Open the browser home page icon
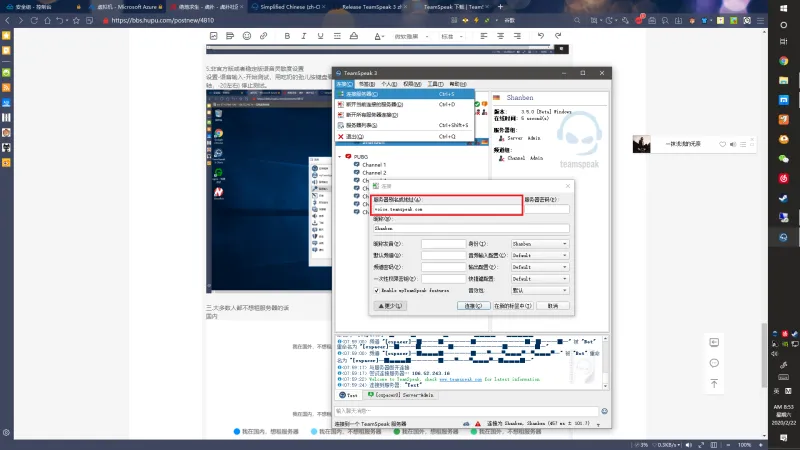 pyautogui.click(x=47, y=20)
